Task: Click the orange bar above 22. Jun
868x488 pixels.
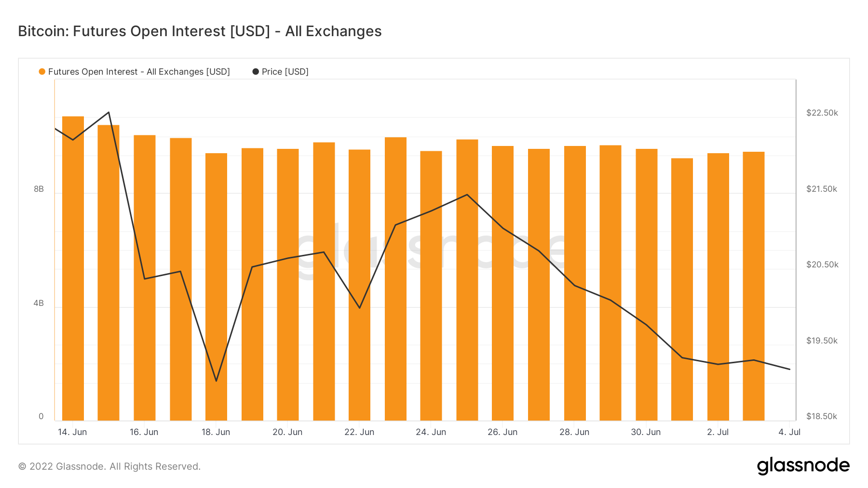Action: coord(359,285)
